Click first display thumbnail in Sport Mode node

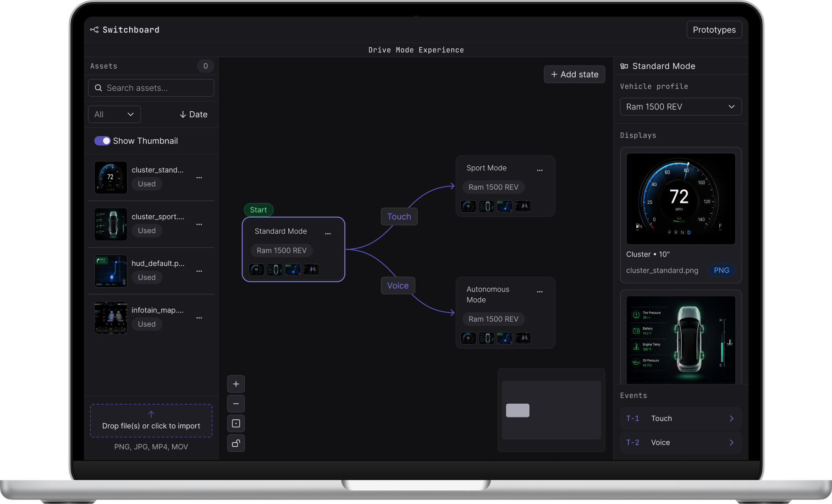pyautogui.click(x=468, y=206)
